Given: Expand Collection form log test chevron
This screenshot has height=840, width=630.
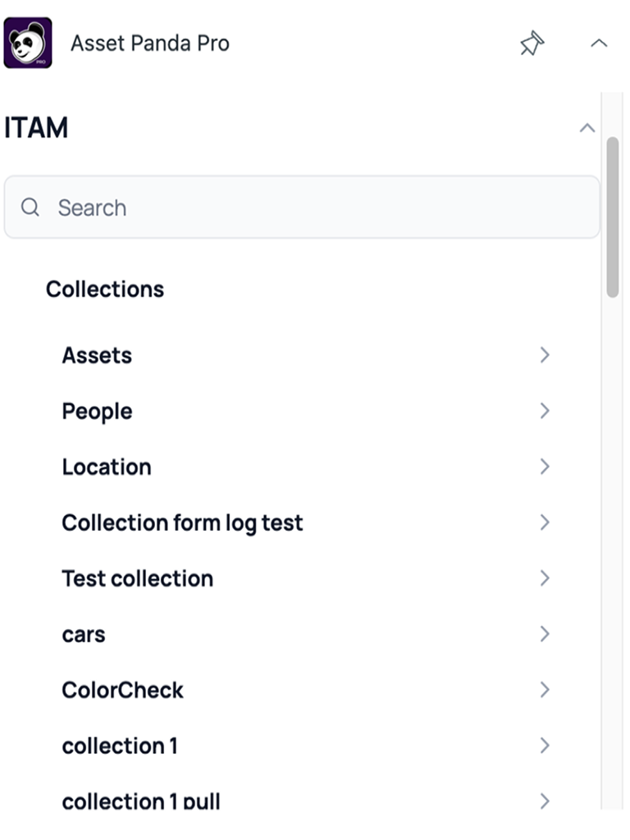Looking at the screenshot, I should point(544,523).
